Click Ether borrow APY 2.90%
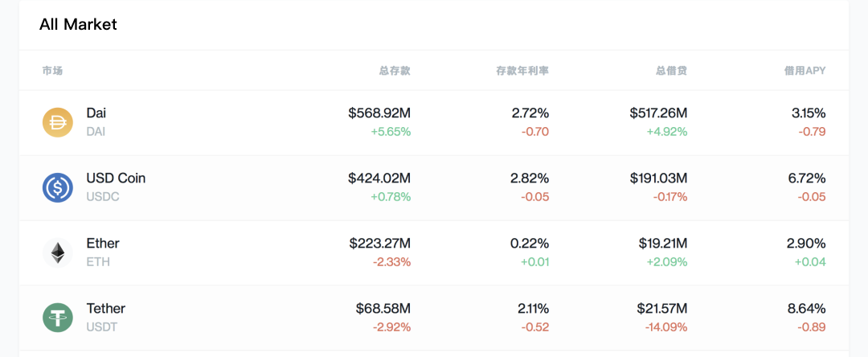The width and height of the screenshot is (868, 357). coord(808,244)
